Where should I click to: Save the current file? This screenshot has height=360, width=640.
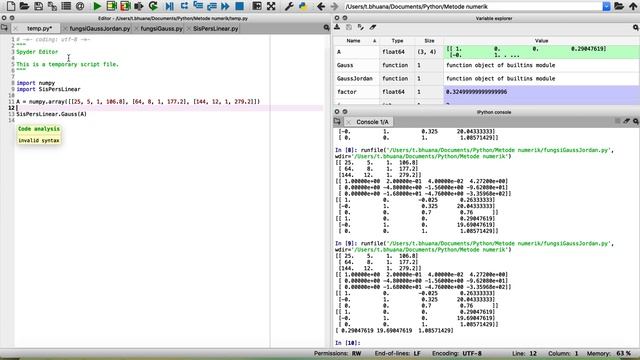point(38,6)
